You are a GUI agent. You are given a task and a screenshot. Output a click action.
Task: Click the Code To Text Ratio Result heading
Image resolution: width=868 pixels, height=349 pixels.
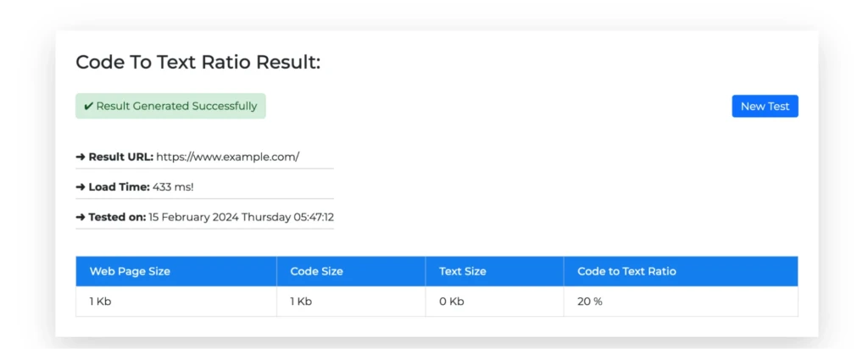pos(198,62)
